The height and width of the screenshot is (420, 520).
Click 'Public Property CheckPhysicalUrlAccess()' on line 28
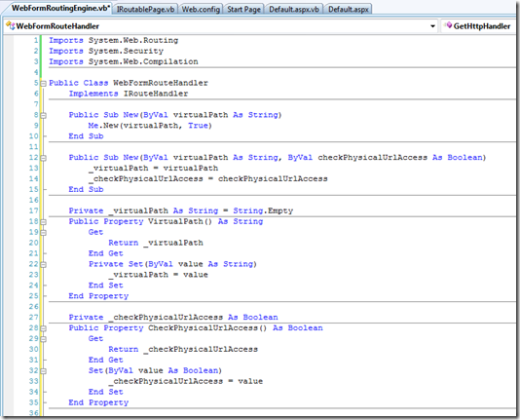click(167, 327)
